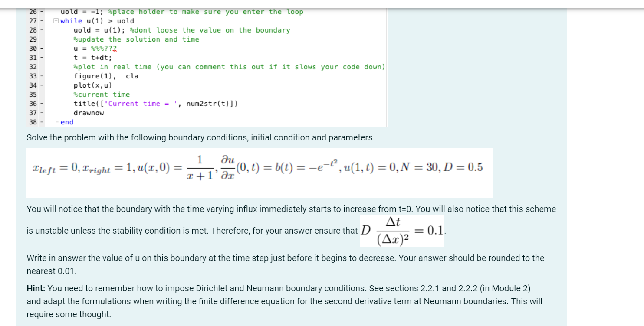Click the code line "figure(1), cla"
The image size is (644, 326).
coord(106,76)
